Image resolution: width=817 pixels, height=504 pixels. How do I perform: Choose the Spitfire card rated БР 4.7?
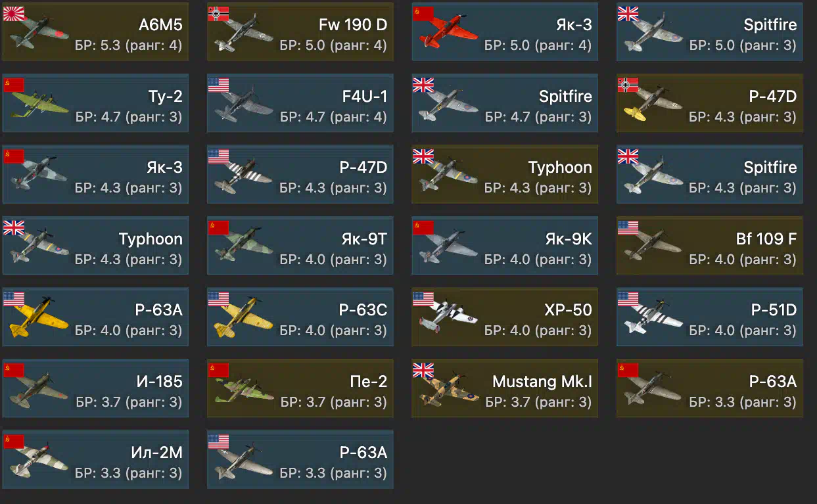505,103
